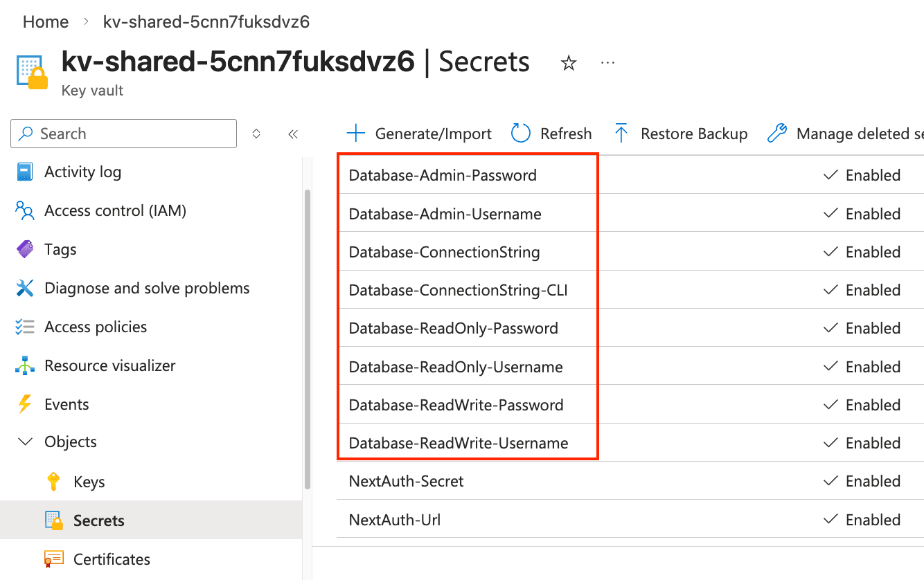Collapse the Objects section
This screenshot has height=580, width=924.
click(x=26, y=442)
